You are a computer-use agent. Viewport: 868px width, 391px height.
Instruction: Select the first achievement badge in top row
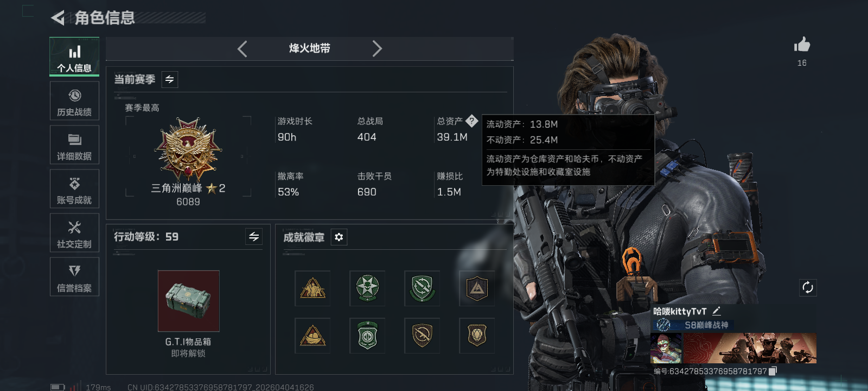312,288
